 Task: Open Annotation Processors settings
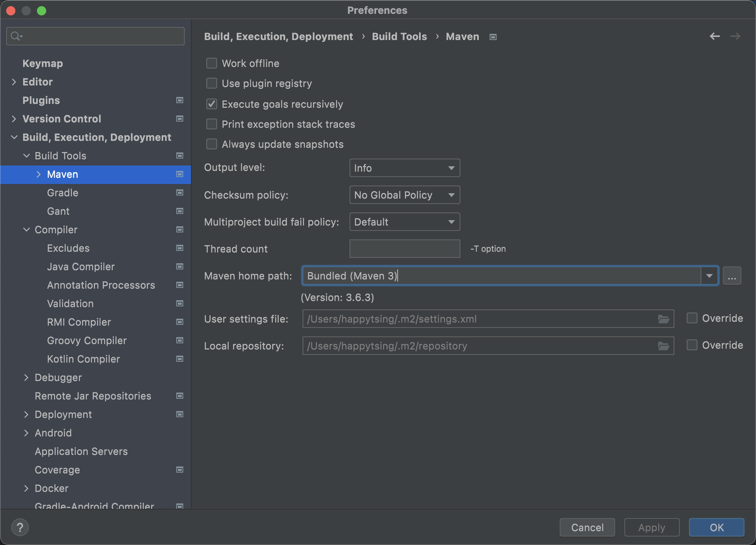click(101, 285)
